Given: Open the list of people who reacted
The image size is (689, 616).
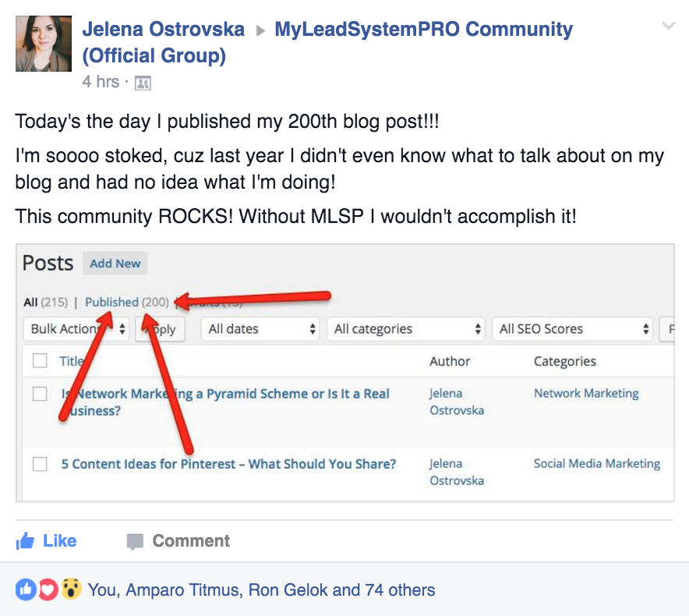Looking at the screenshot, I should pos(261,589).
